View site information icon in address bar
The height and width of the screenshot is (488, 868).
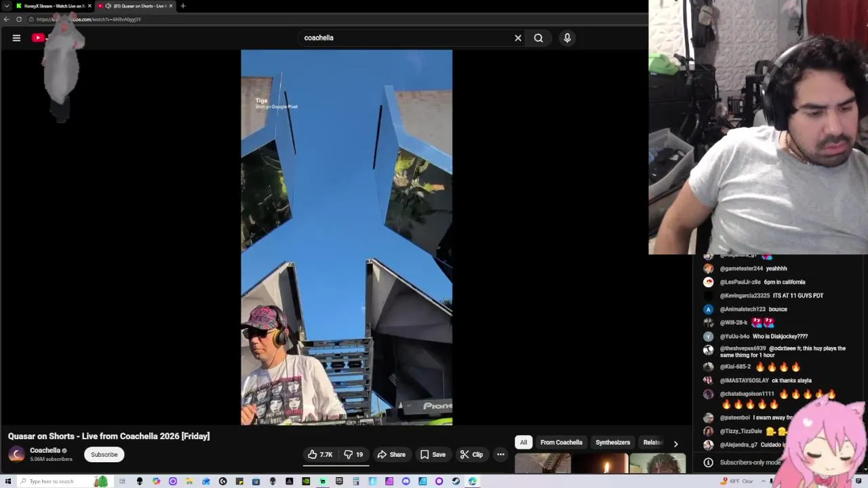[x=31, y=19]
